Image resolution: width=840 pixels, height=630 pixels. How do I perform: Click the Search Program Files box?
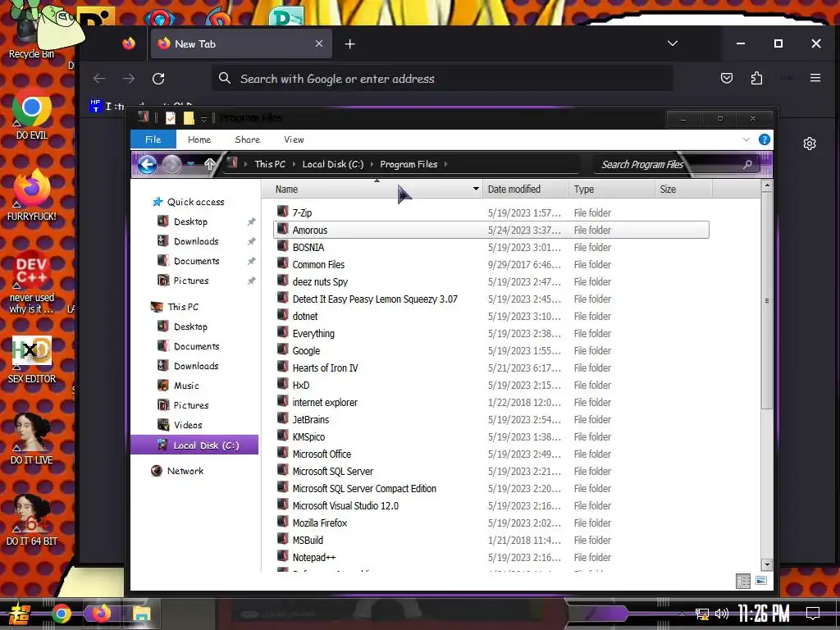[677, 164]
